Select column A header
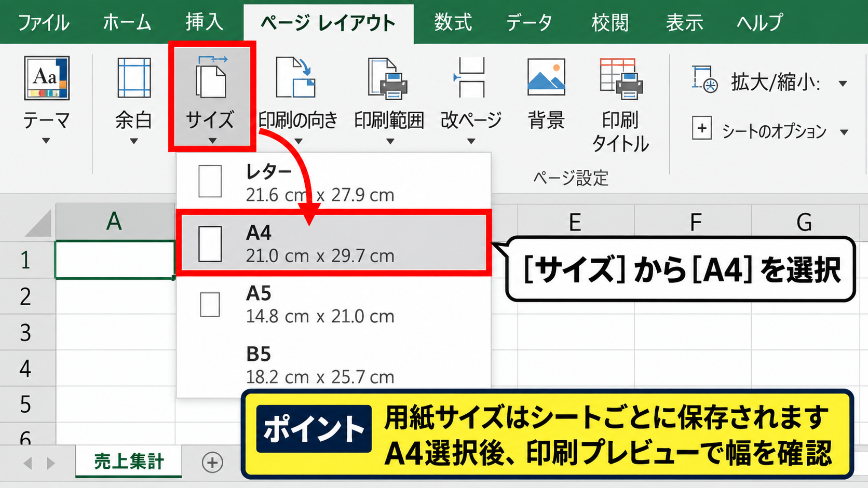Screen dimensions: 868x488 [x=115, y=222]
